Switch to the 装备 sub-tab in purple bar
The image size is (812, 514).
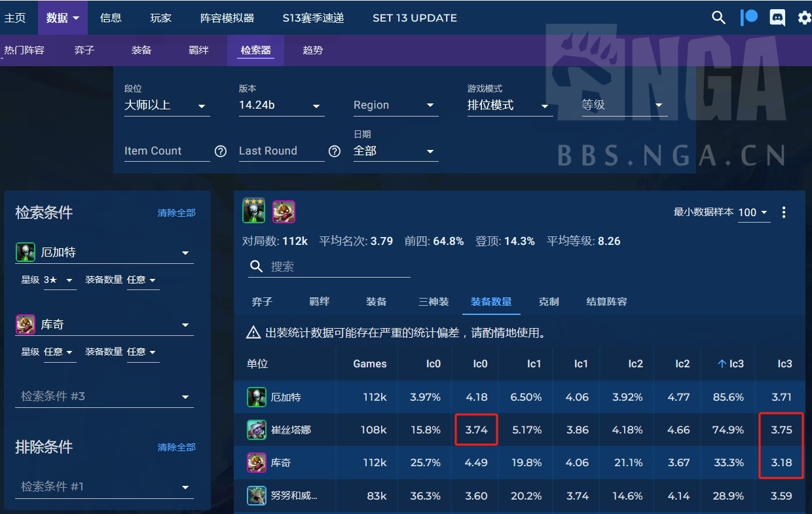point(141,50)
